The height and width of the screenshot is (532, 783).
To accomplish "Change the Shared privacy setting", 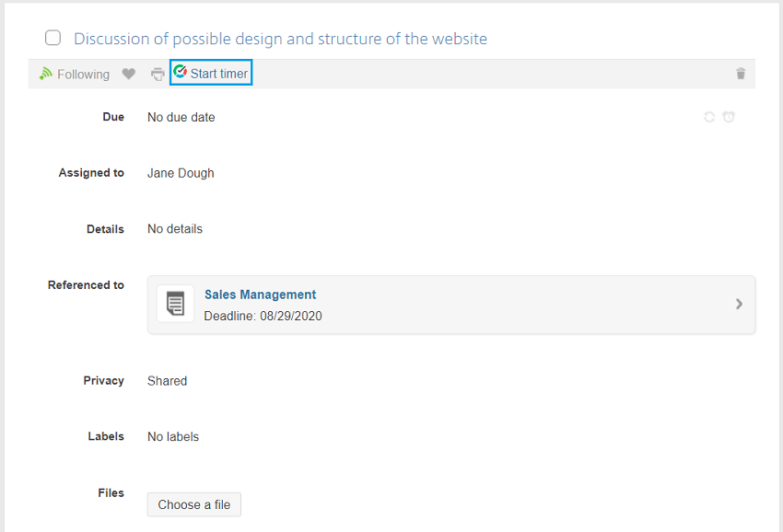I will (x=167, y=381).
